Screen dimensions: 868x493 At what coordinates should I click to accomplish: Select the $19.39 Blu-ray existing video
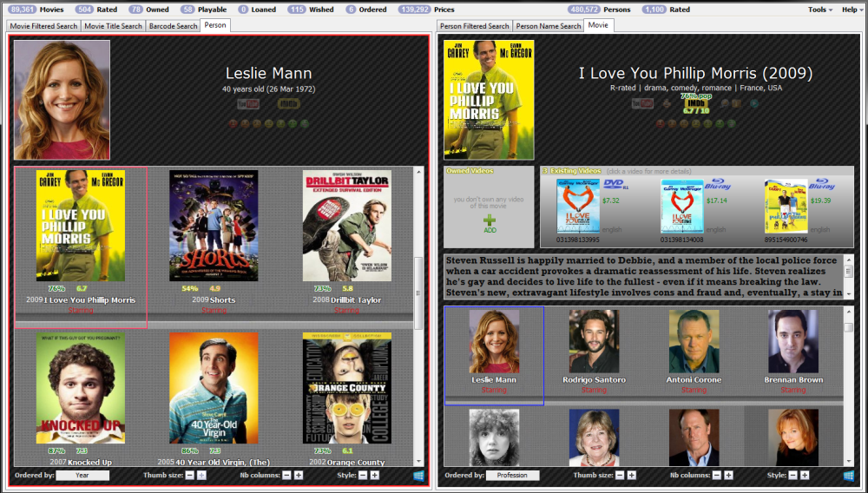(x=786, y=207)
